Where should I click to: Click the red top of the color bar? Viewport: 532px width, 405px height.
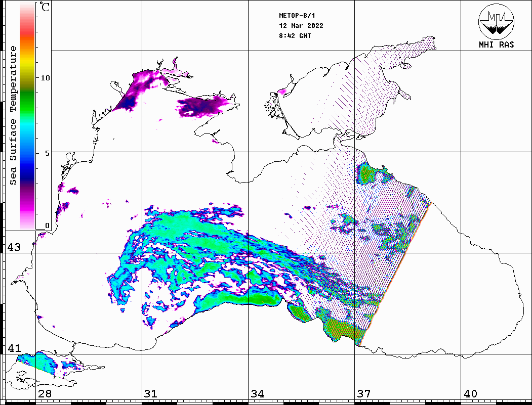click(x=27, y=32)
